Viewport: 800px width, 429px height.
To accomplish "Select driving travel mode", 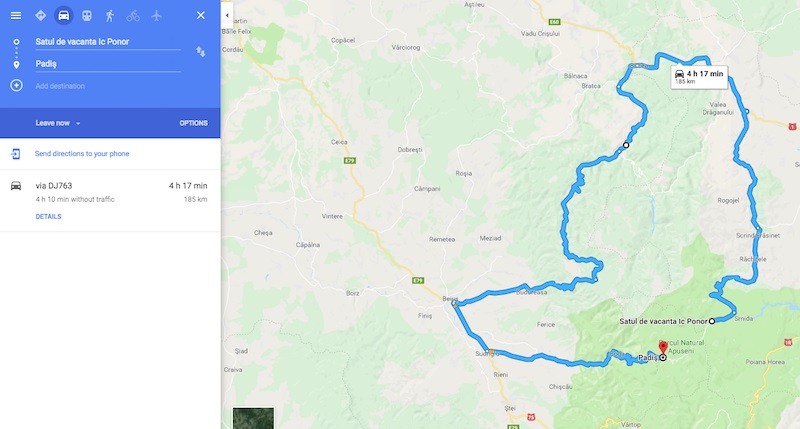I will point(63,15).
